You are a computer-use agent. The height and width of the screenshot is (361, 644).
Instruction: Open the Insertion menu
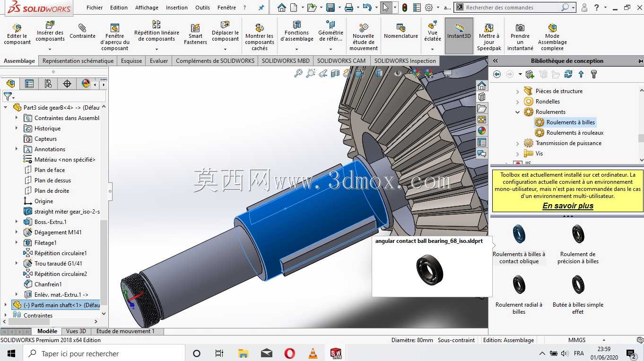click(x=176, y=8)
